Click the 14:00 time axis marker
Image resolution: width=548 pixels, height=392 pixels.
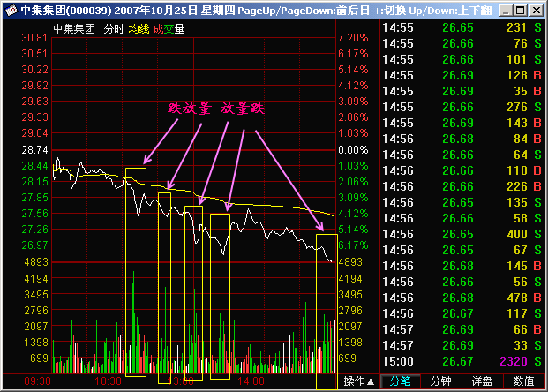coord(251,381)
